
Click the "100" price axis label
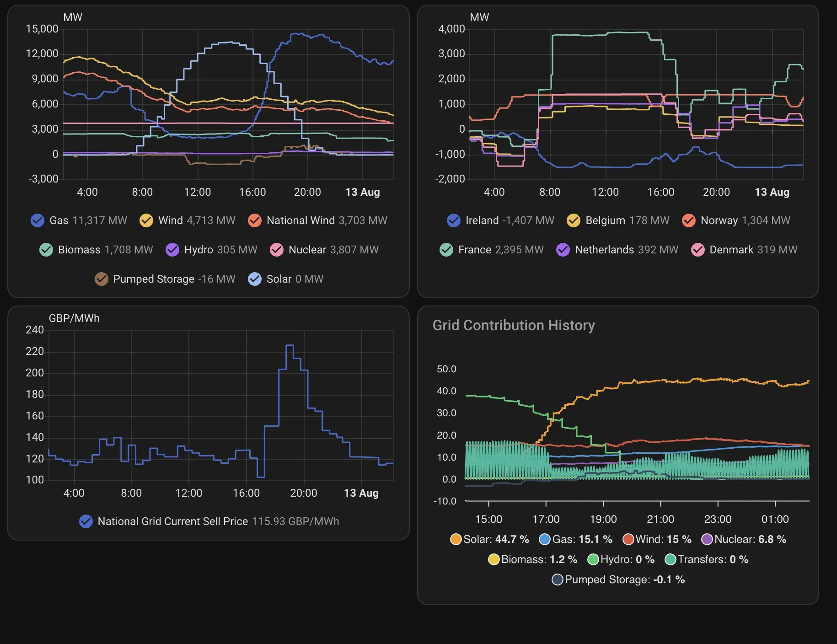[x=35, y=480]
